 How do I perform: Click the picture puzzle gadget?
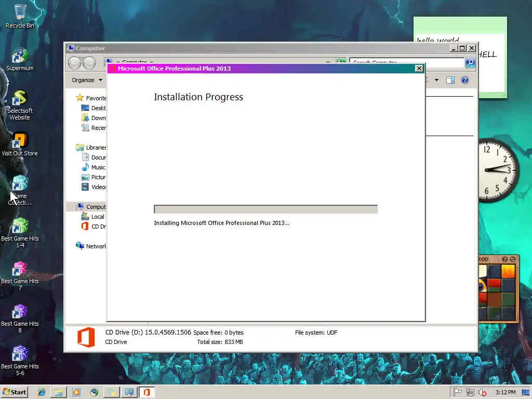[x=499, y=288]
